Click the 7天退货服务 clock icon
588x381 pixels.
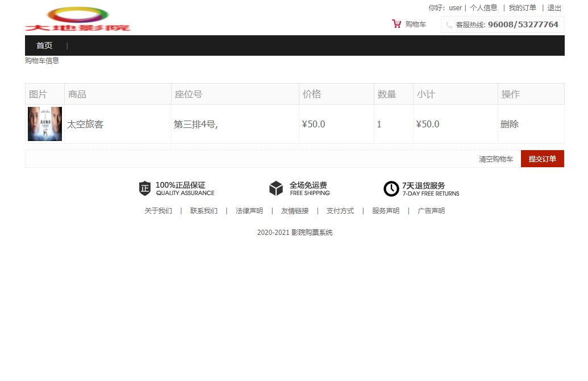pyautogui.click(x=391, y=188)
